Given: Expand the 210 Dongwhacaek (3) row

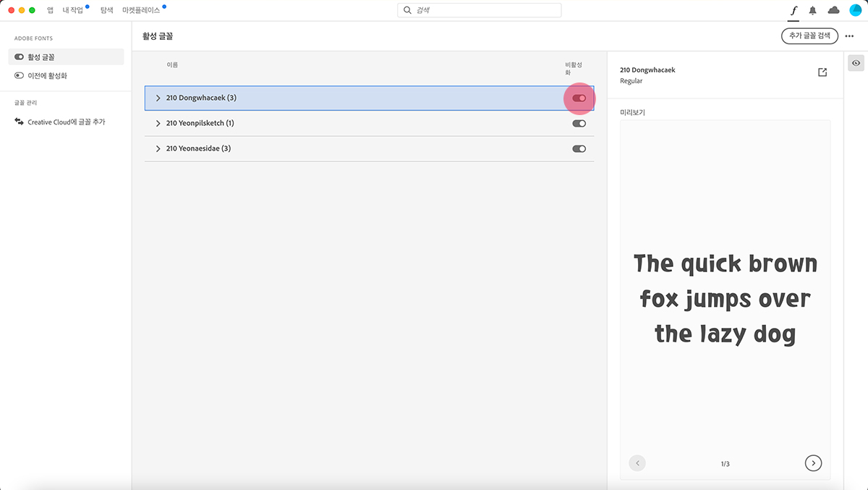Looking at the screenshot, I should coord(158,98).
